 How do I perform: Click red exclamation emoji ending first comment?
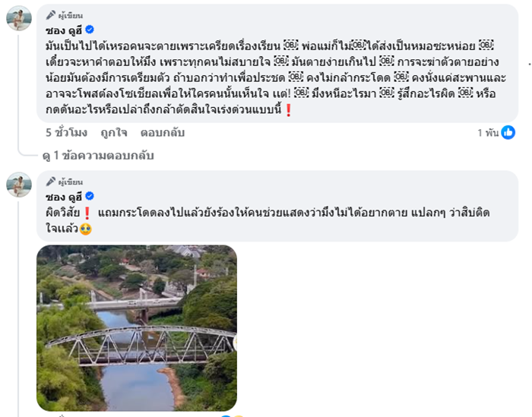click(288, 110)
